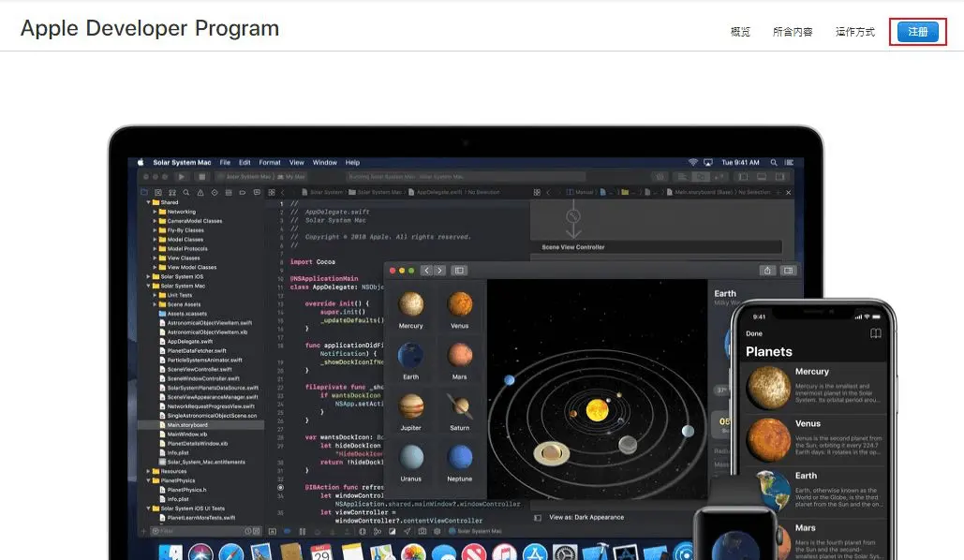
Task: Collapse the Shared folder disclosure triangle
Action: coord(148,202)
